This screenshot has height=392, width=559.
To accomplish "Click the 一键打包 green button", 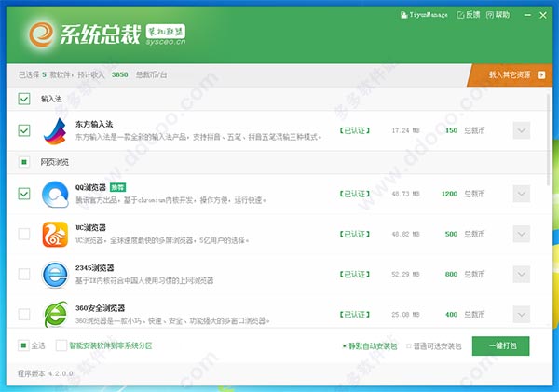I will pyautogui.click(x=501, y=345).
